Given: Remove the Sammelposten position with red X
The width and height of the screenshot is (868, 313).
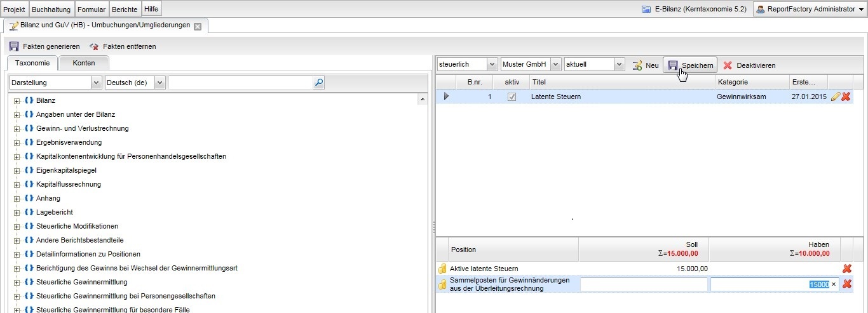Looking at the screenshot, I should tap(846, 284).
